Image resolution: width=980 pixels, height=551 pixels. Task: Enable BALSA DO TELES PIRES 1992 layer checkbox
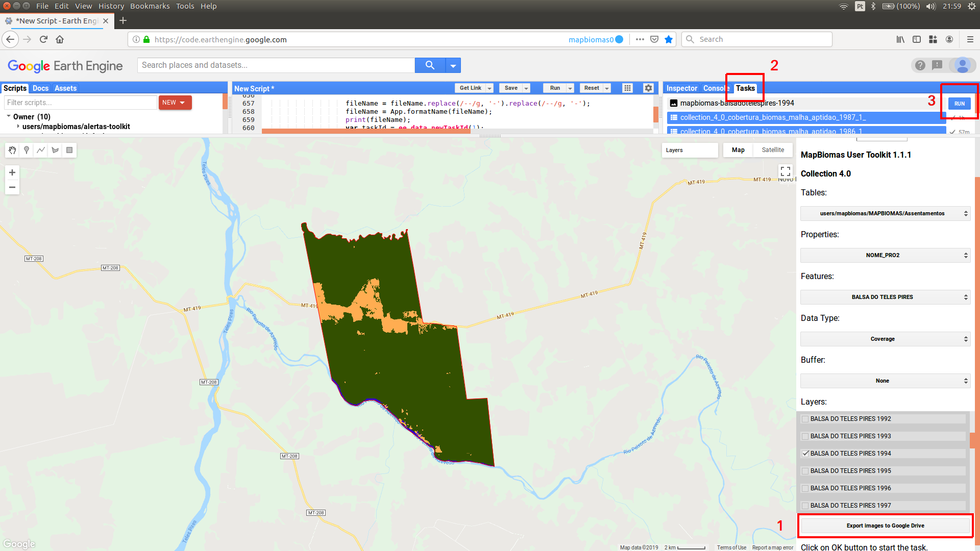[805, 418]
